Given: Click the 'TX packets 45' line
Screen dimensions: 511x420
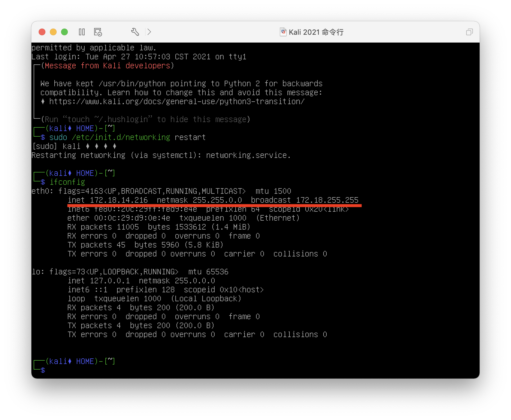Looking at the screenshot, I should coord(145,245).
